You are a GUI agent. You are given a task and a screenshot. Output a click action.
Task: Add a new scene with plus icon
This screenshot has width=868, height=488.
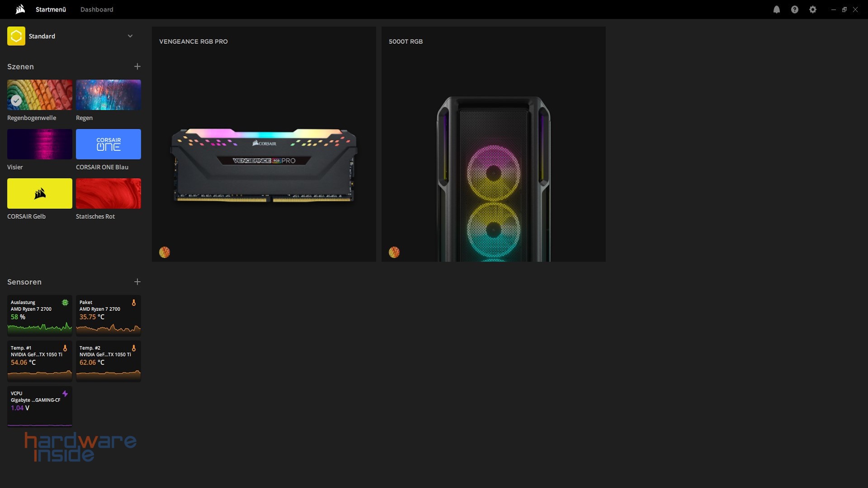coord(137,66)
